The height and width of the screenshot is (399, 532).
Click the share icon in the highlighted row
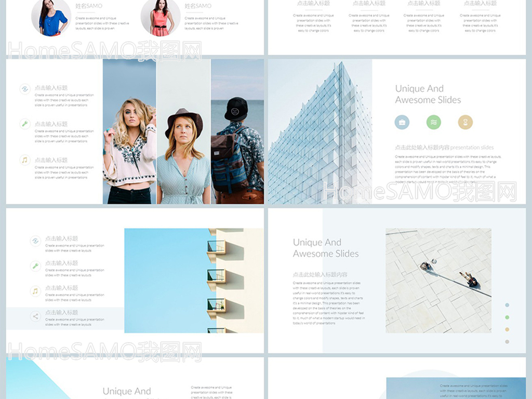(35, 316)
